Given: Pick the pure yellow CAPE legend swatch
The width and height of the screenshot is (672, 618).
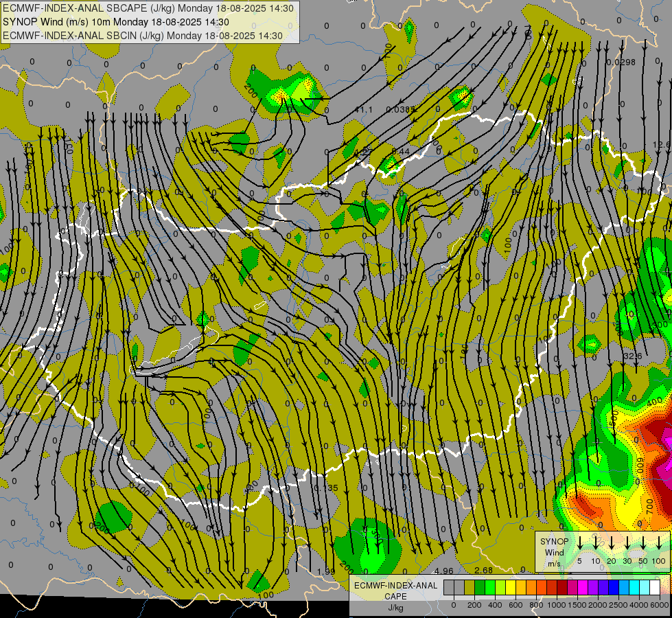Looking at the screenshot, I should (511, 587).
